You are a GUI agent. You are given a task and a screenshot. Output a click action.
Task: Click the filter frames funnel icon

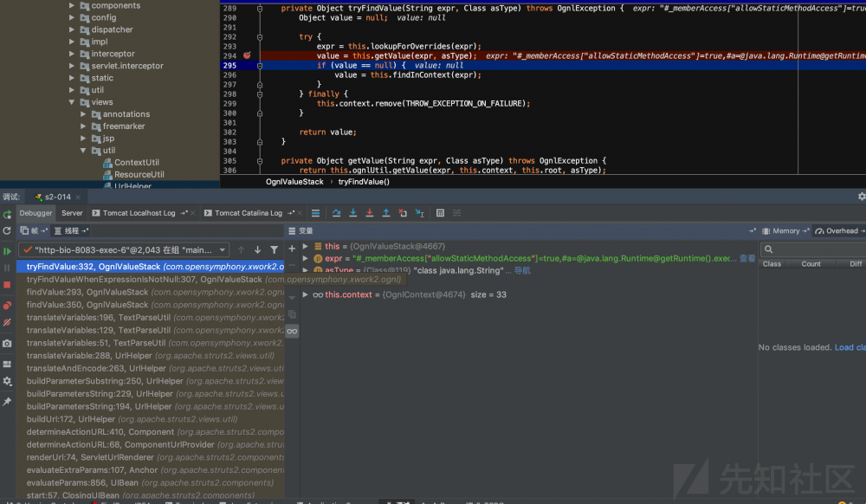coord(274,249)
